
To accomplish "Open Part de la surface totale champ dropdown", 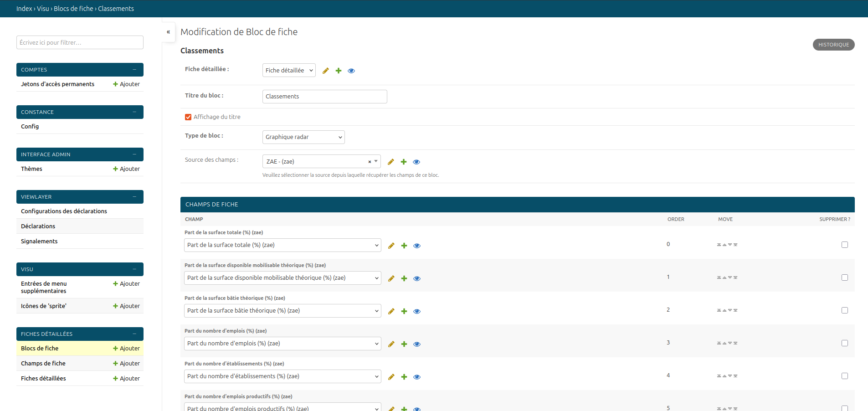I will 282,245.
